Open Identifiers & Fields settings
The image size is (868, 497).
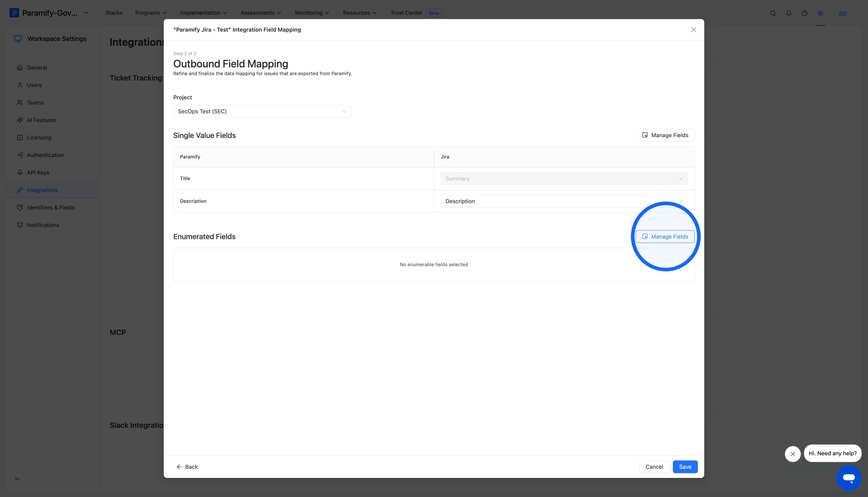[x=52, y=208]
